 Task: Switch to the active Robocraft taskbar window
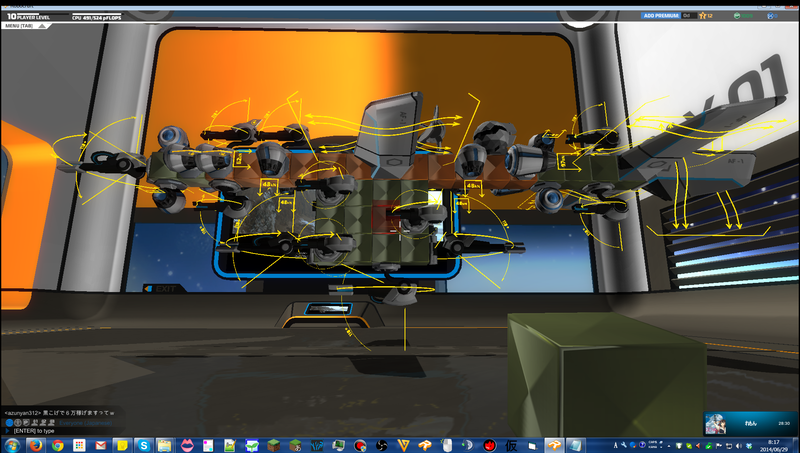click(553, 445)
